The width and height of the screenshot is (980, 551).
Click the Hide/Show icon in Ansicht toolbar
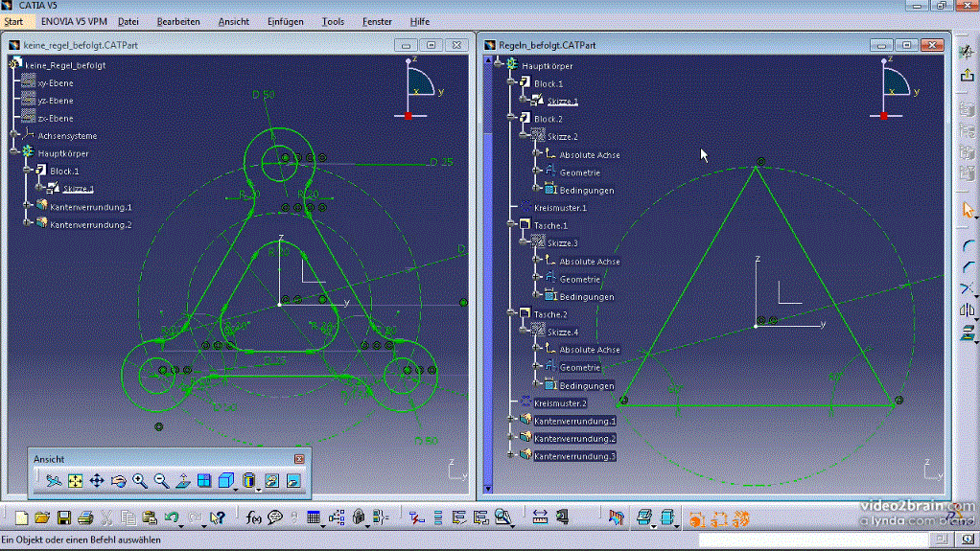pos(271,481)
